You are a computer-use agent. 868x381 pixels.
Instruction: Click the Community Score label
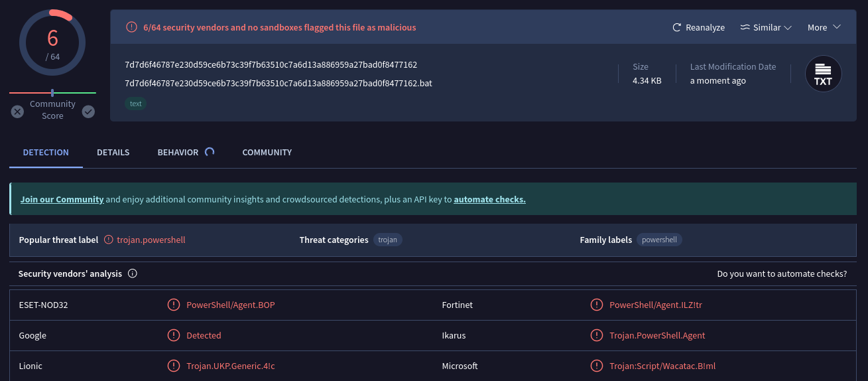pyautogui.click(x=52, y=110)
